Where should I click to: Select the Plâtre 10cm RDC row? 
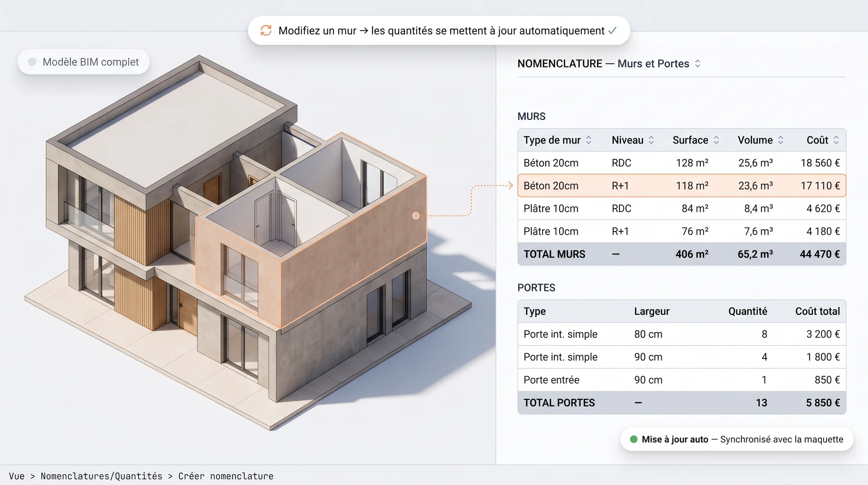pos(682,209)
